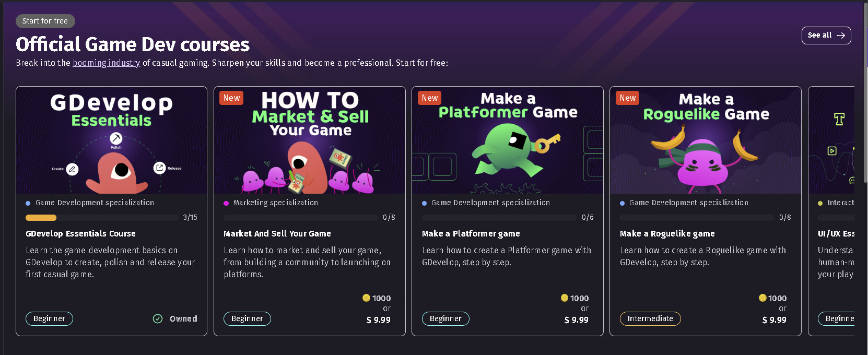Viewport: 868px width, 355px height.
Task: Click the $ 9.99 price on Roguelike game
Action: (x=775, y=319)
